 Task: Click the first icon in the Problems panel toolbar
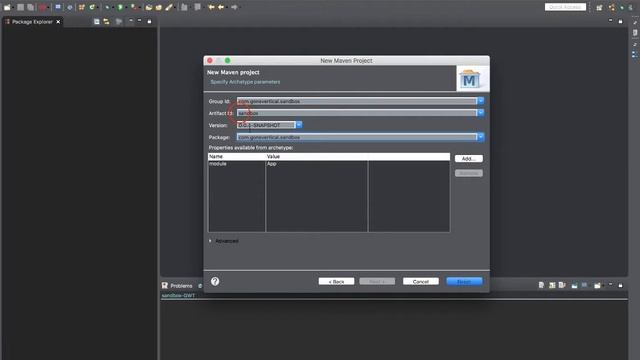pos(541,285)
